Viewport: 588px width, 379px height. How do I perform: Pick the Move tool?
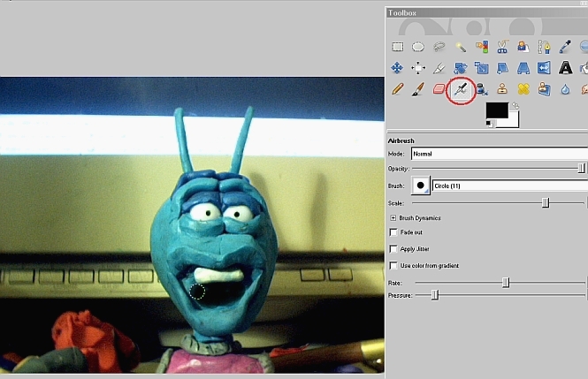398,68
